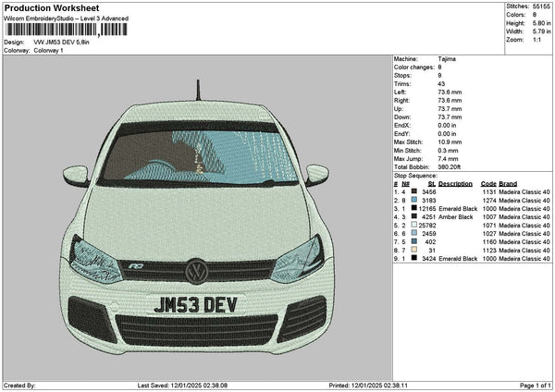Select the Wilcom EmbroideryStudio Level 3 Advanced line
The width and height of the screenshot is (555, 392).
click(67, 18)
